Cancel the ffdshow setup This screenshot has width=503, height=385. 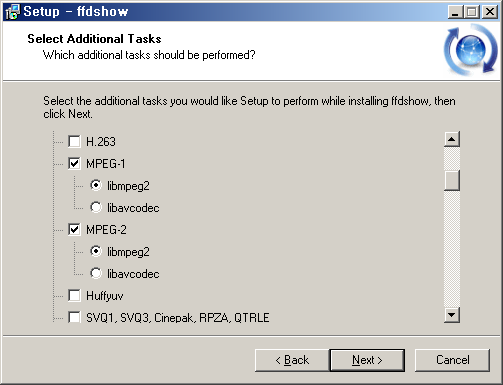coord(452,360)
